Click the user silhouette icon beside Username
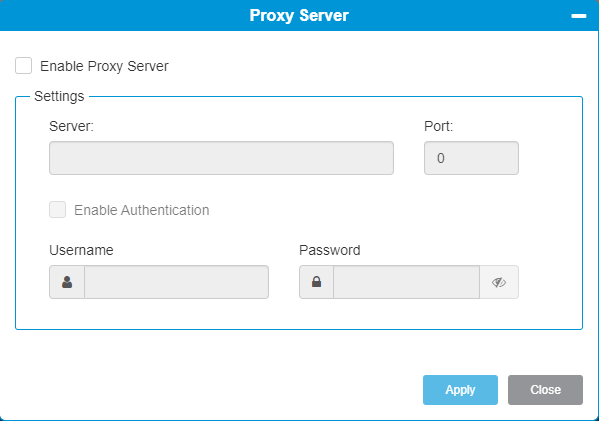Viewport: 599px width, 421px height. coord(67,282)
